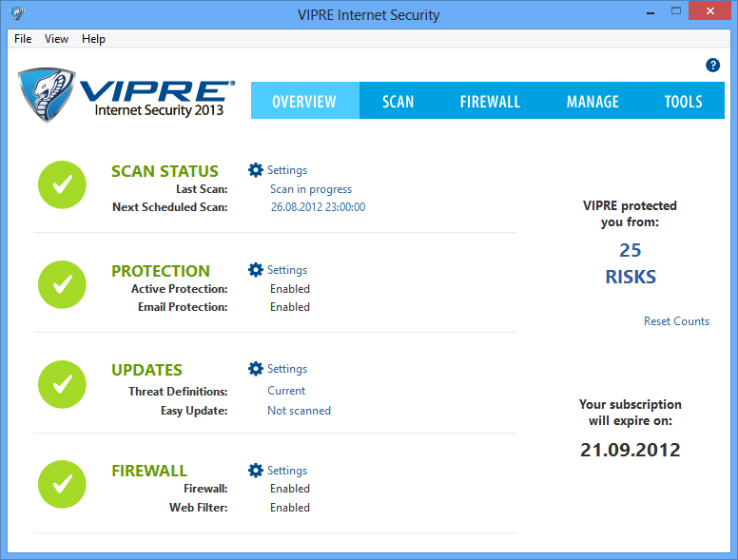Switch to the Tools tab
The image size is (738, 560).
[683, 101]
